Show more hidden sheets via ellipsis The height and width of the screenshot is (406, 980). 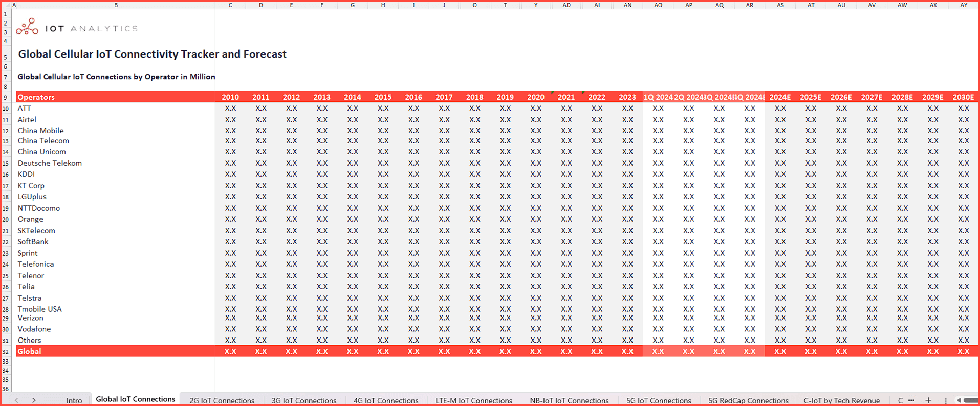tap(911, 400)
